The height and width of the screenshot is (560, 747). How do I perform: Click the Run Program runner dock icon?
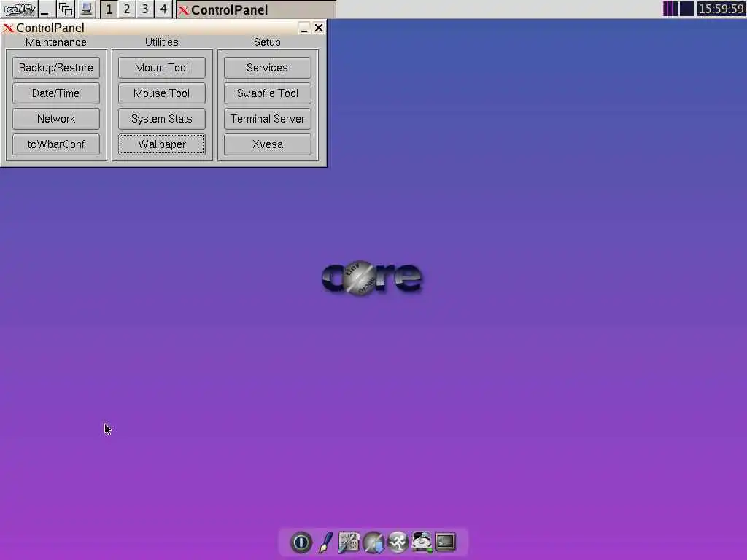coord(398,542)
